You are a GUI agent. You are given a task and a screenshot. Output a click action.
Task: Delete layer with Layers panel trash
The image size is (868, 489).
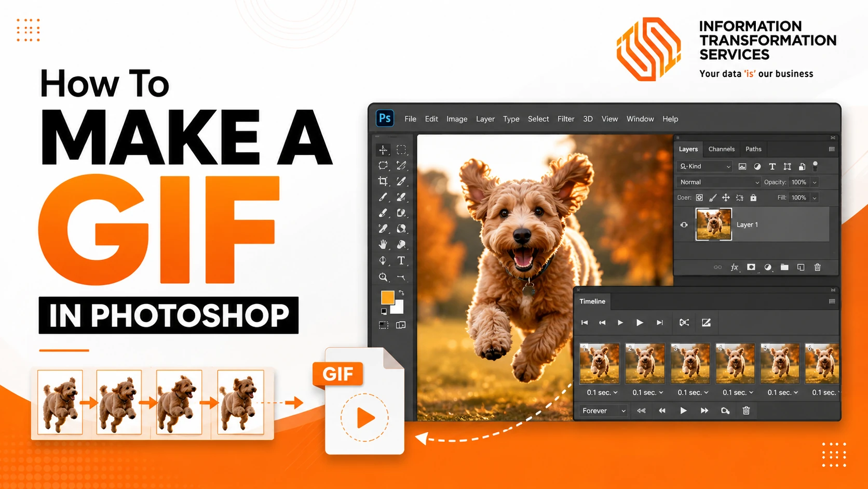818,267
